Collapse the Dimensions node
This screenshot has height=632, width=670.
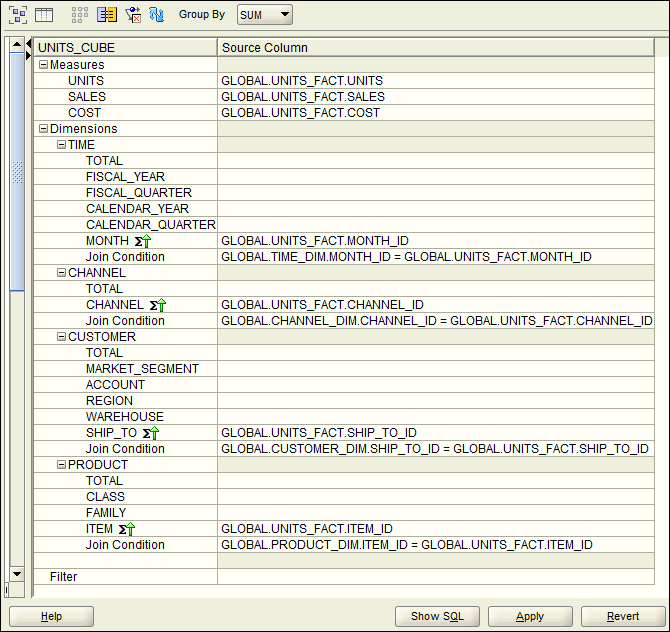point(43,129)
